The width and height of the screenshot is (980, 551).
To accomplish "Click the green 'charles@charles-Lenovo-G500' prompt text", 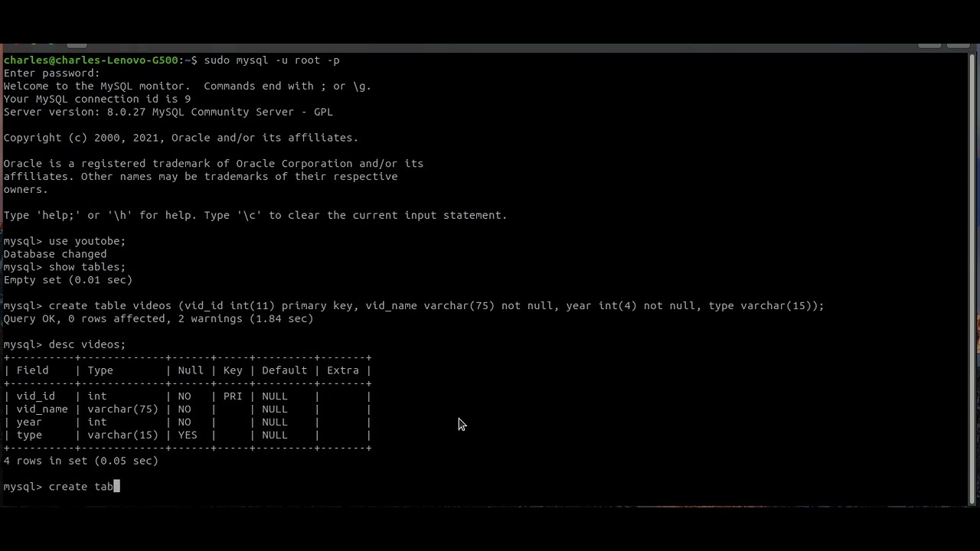I will [x=90, y=60].
